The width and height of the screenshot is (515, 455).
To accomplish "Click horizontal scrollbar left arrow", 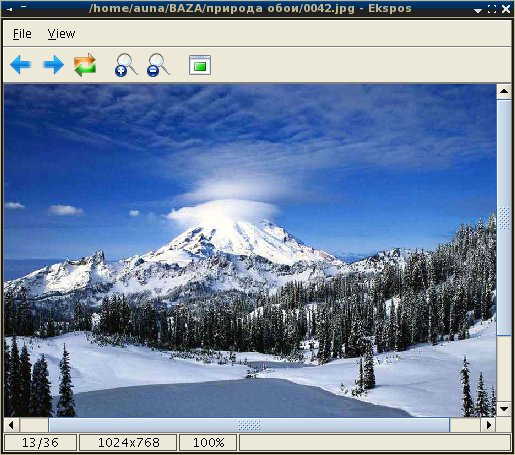I will click(x=12, y=425).
